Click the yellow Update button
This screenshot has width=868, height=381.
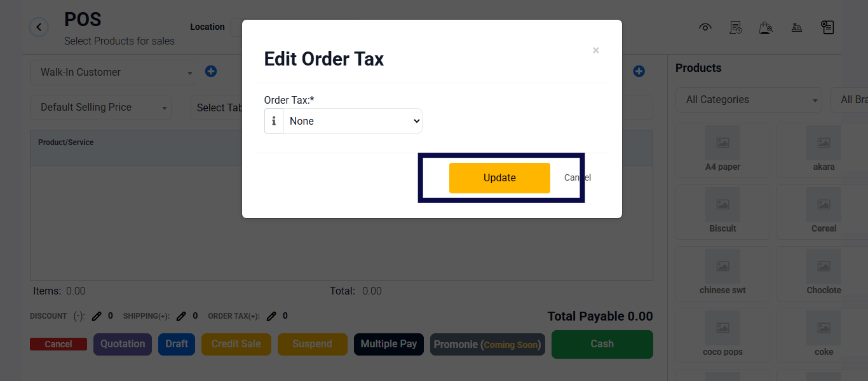tap(499, 178)
